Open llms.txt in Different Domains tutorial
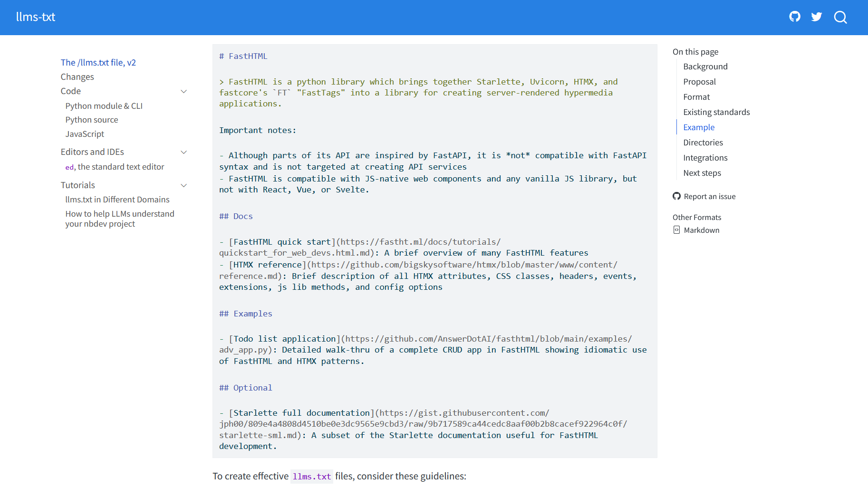Viewport: 868px width, 487px height. [117, 200]
